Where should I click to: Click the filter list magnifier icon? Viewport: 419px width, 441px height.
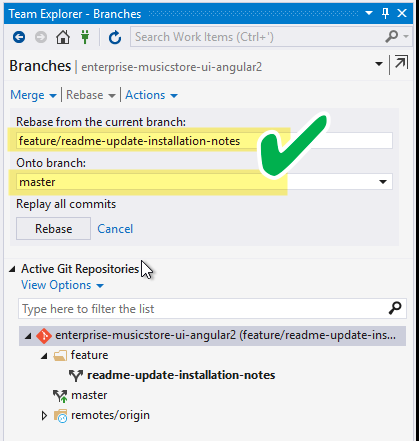pos(395,308)
